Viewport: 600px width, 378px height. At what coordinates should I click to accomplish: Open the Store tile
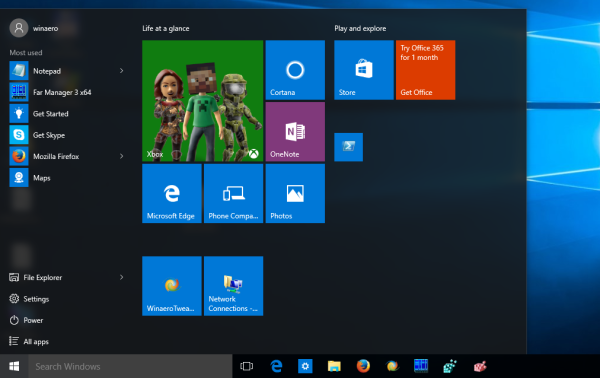[x=364, y=70]
